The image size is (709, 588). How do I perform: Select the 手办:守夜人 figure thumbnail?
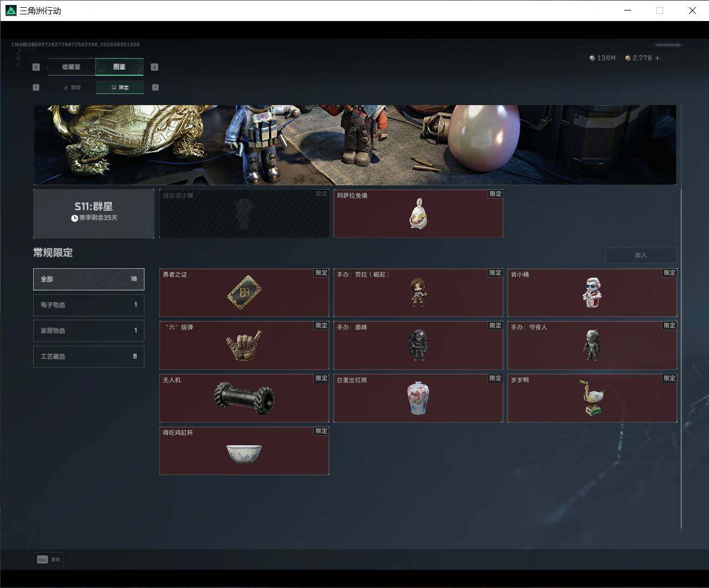[x=592, y=346]
